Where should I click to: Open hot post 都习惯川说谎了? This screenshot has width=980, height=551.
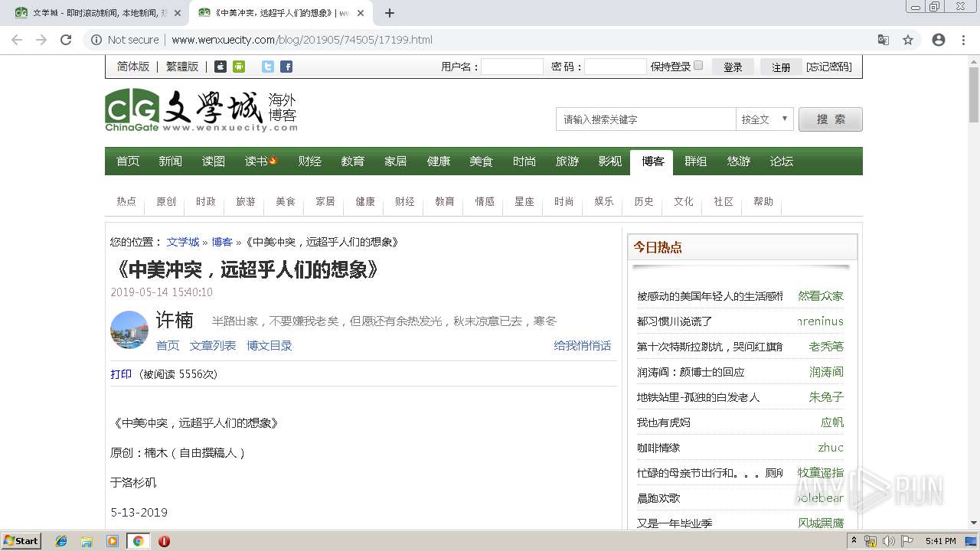point(675,321)
